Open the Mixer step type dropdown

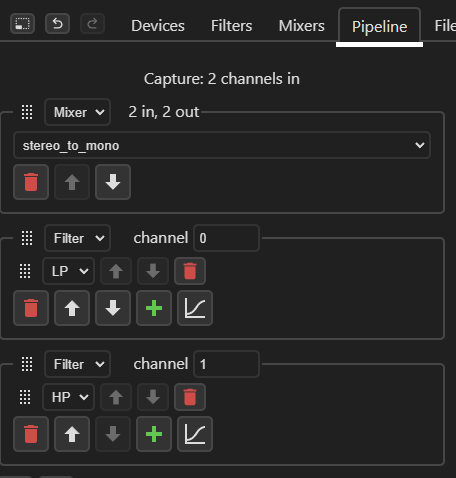point(77,112)
